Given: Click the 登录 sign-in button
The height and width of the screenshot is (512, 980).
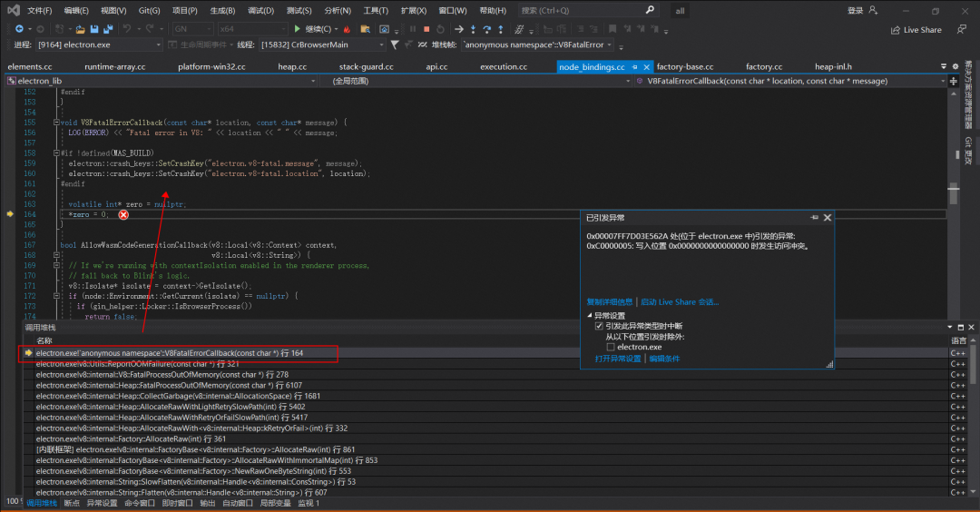Looking at the screenshot, I should click(855, 10).
